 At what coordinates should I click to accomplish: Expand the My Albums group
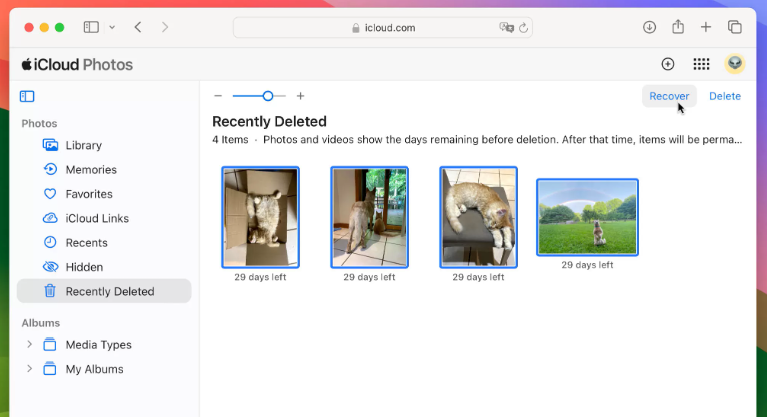coord(30,369)
